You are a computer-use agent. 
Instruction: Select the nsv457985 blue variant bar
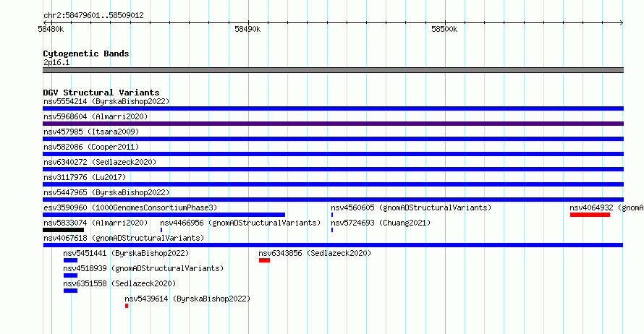click(333, 139)
